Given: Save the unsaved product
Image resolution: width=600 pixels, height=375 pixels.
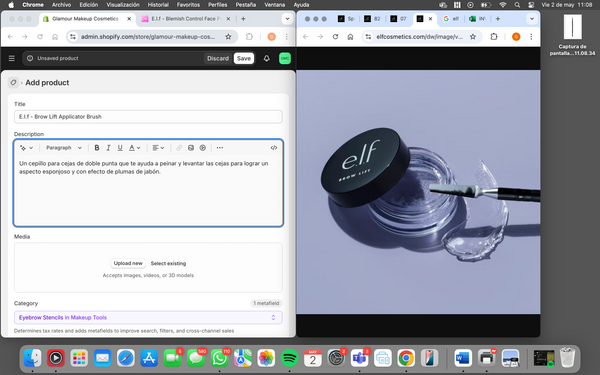Looking at the screenshot, I should click(244, 58).
